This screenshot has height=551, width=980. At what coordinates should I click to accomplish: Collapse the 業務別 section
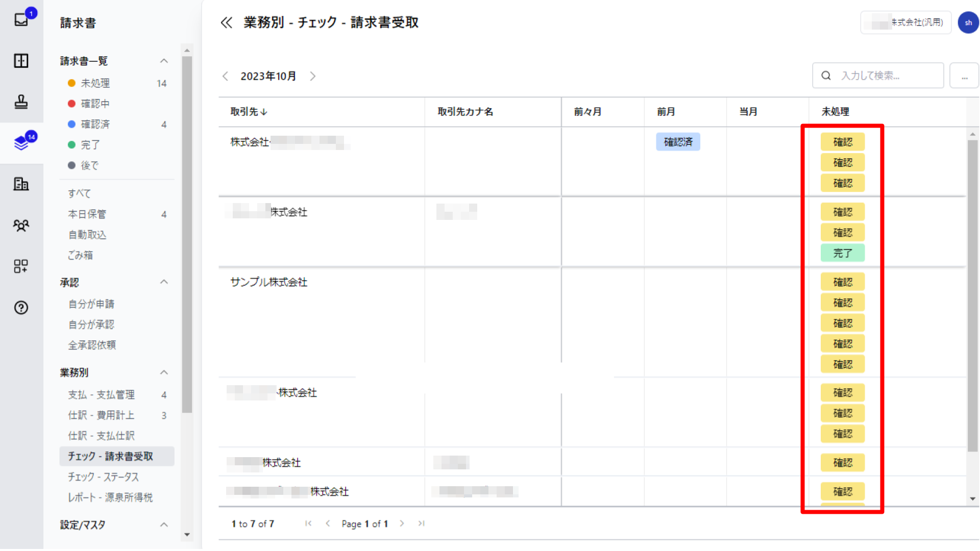164,372
